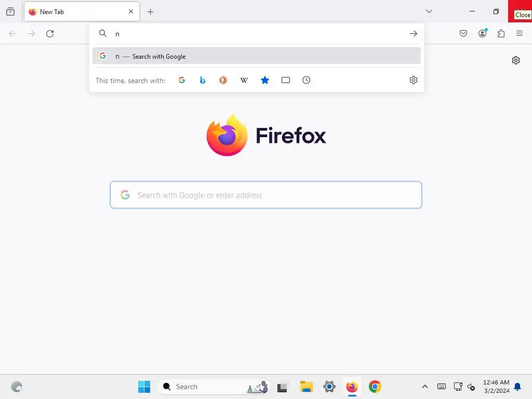This screenshot has height=399, width=532.
Task: Open search settings gear in dropdown
Action: click(413, 80)
